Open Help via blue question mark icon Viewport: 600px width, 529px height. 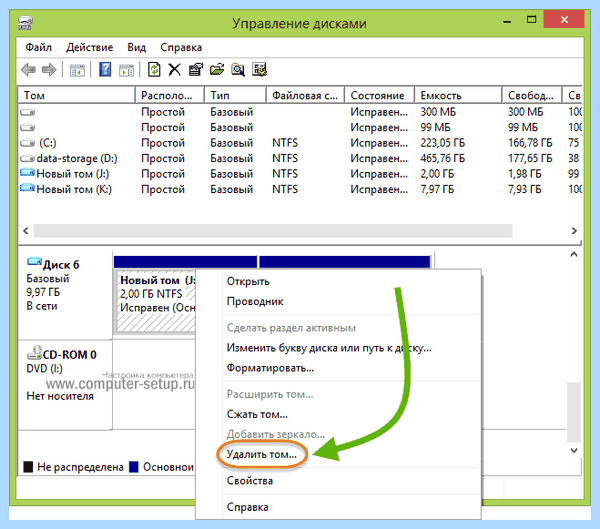click(x=105, y=70)
